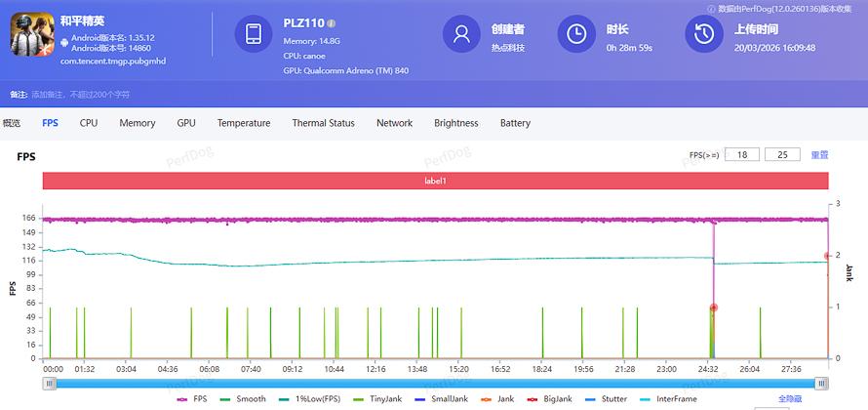Click the duration clock icon

pos(576,34)
